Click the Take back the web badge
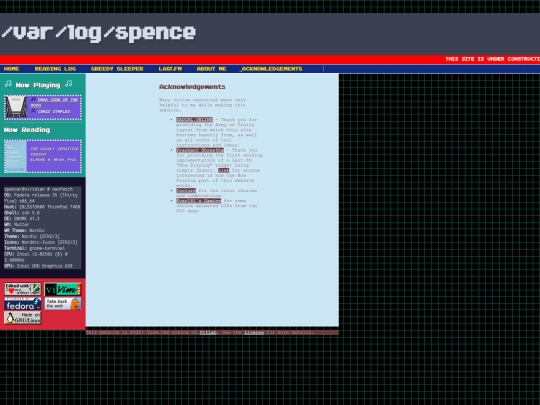Viewport: 540px width, 405px height. (x=63, y=304)
